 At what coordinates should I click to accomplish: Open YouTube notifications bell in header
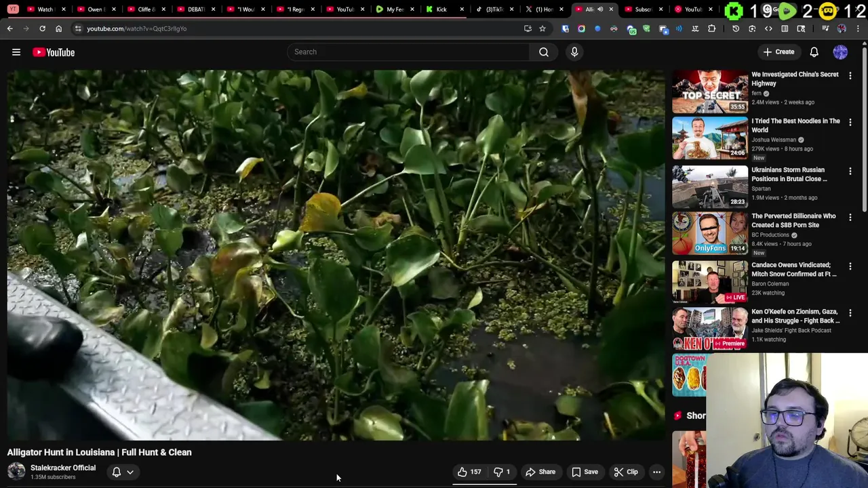pos(814,52)
